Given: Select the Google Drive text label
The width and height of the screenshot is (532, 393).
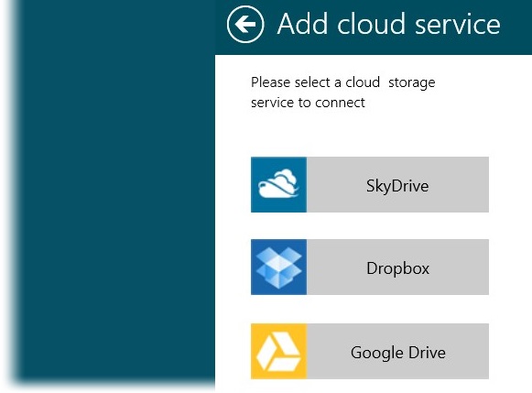Looking at the screenshot, I should pyautogui.click(x=398, y=353).
